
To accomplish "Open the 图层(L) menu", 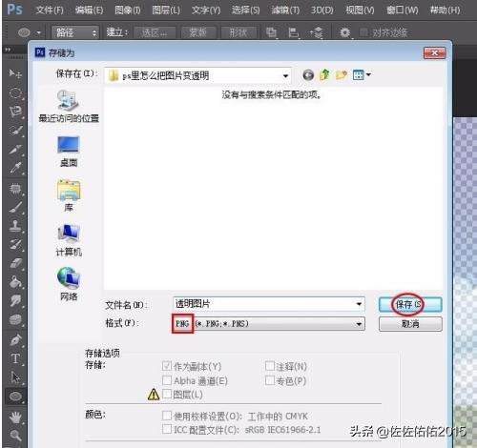I will click(166, 10).
